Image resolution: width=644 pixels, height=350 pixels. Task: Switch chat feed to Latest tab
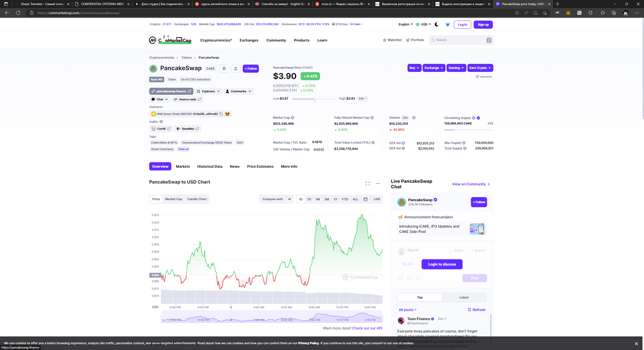point(464,297)
